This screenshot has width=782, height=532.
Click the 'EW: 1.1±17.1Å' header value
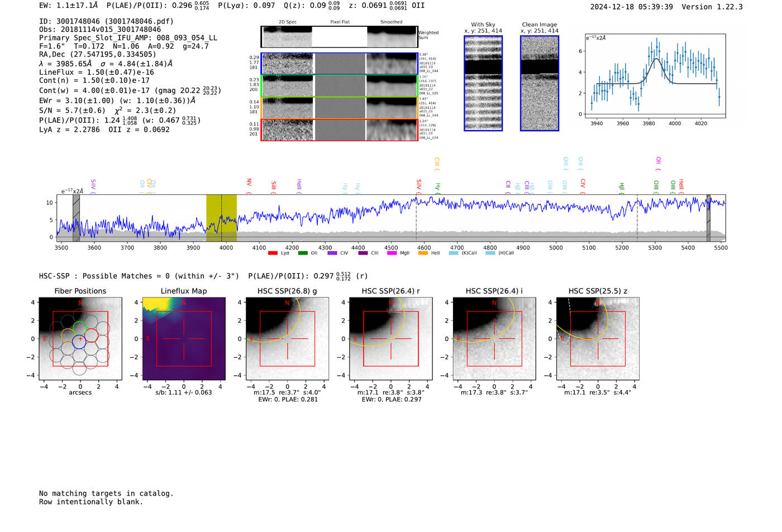pyautogui.click(x=68, y=5)
